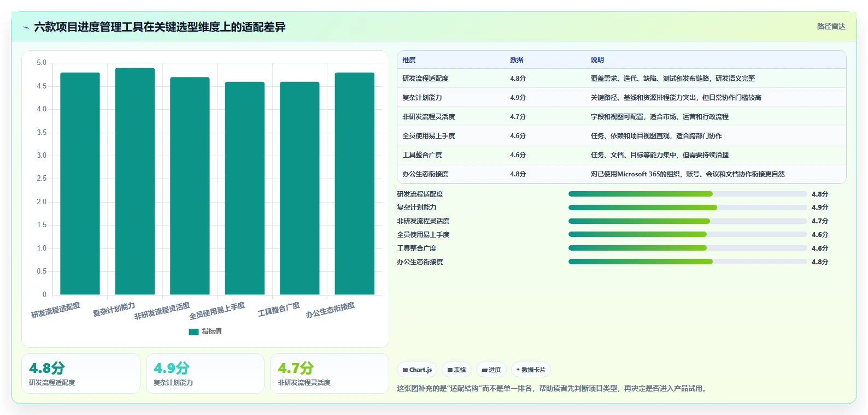Screen dimensions: 868x415
Task: Select the 非研发流程灵活度 bar in chart
Action: [x=190, y=186]
